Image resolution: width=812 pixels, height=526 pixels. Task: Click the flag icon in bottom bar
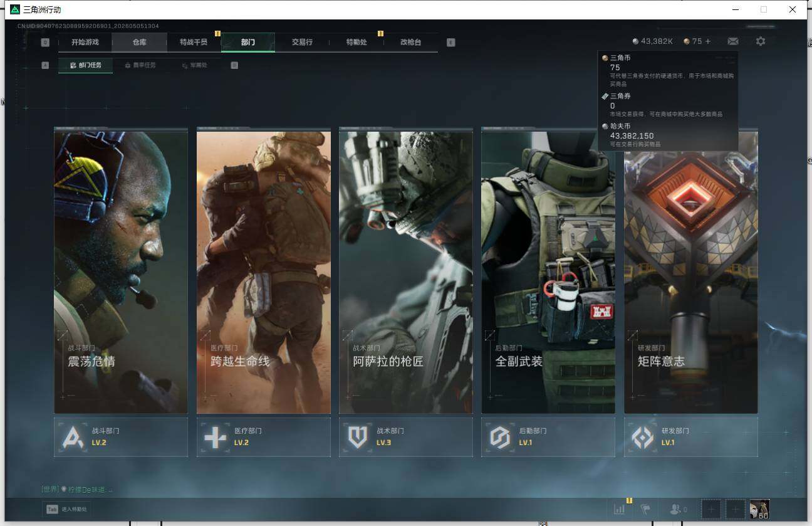tap(645, 509)
